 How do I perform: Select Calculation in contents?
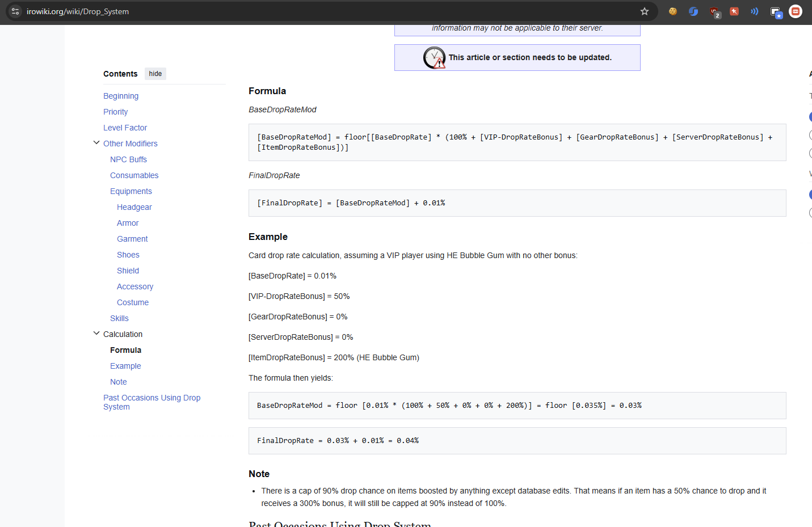point(123,334)
